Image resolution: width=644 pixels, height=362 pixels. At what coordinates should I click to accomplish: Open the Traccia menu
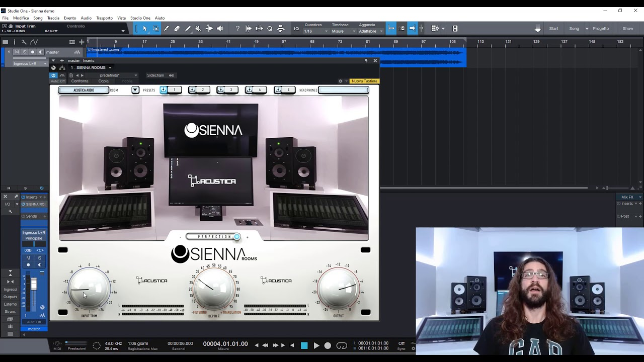pos(53,18)
